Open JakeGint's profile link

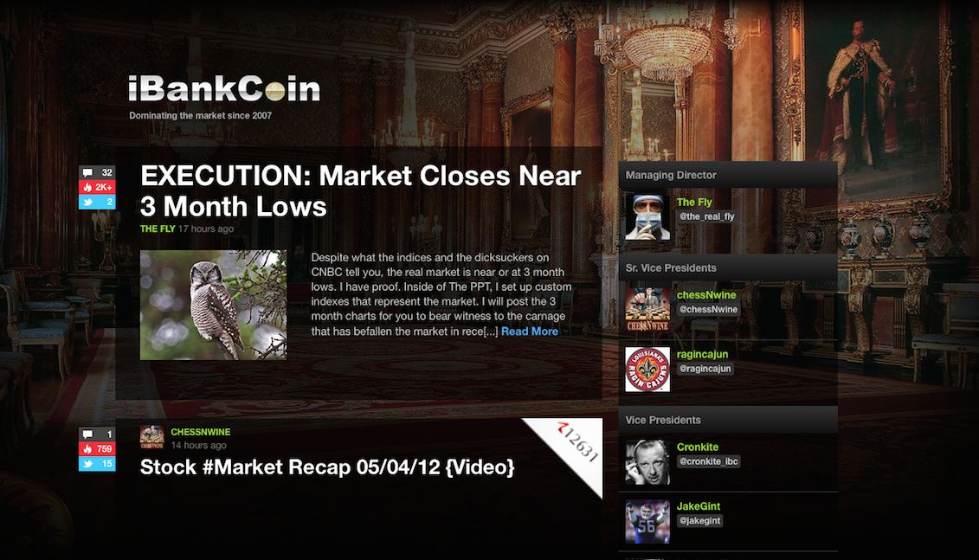click(699, 506)
